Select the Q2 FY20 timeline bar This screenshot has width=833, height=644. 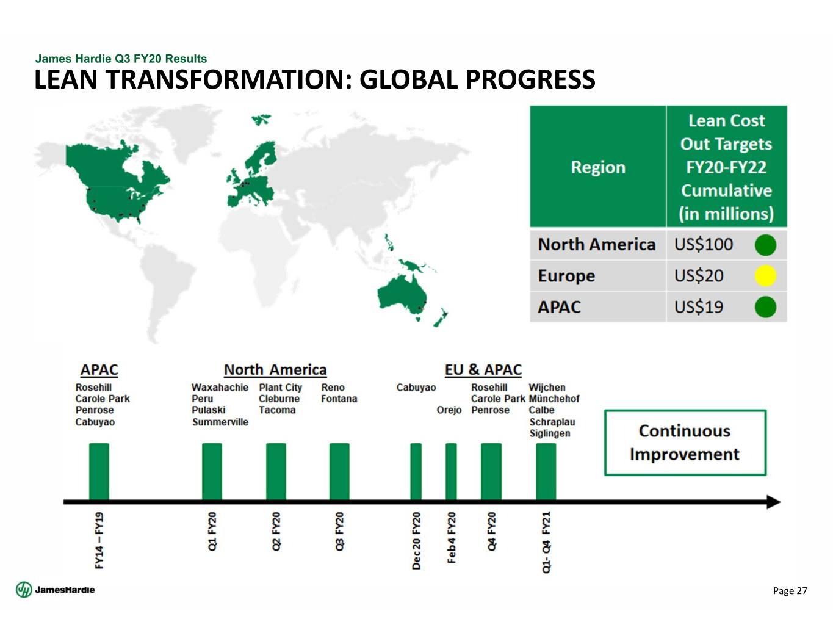click(x=276, y=471)
